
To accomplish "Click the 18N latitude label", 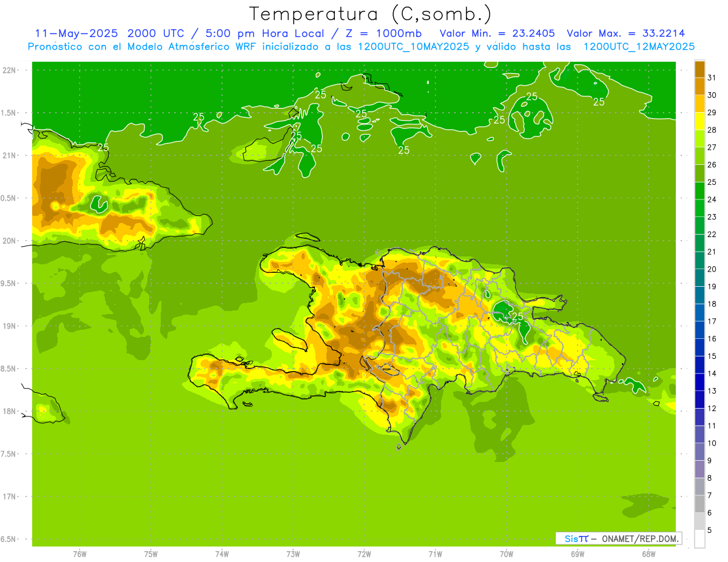I will [10, 412].
